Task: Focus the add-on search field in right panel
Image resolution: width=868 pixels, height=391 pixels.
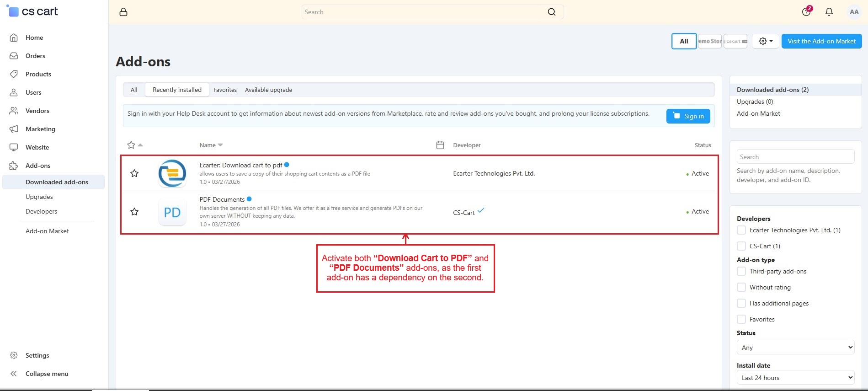Action: click(795, 157)
